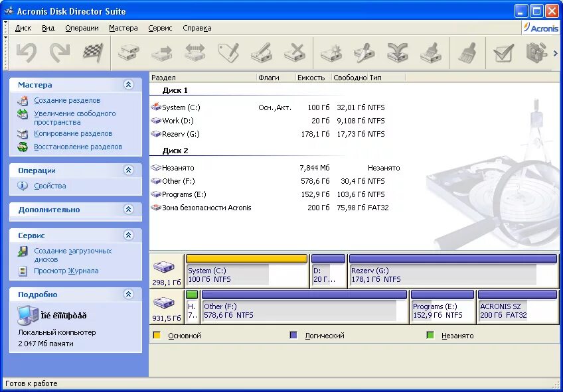Click the Свободно column header
This screenshot has height=392, width=563.
pos(349,78)
